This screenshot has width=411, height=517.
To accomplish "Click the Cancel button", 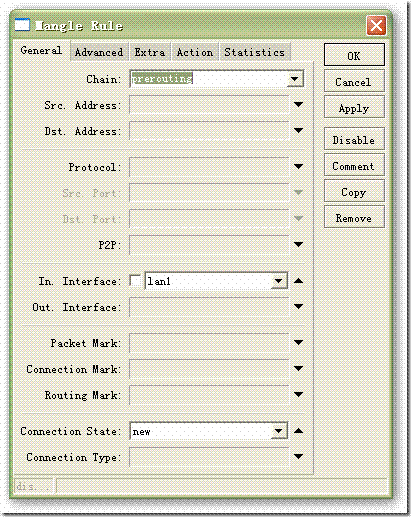I will pyautogui.click(x=354, y=81).
